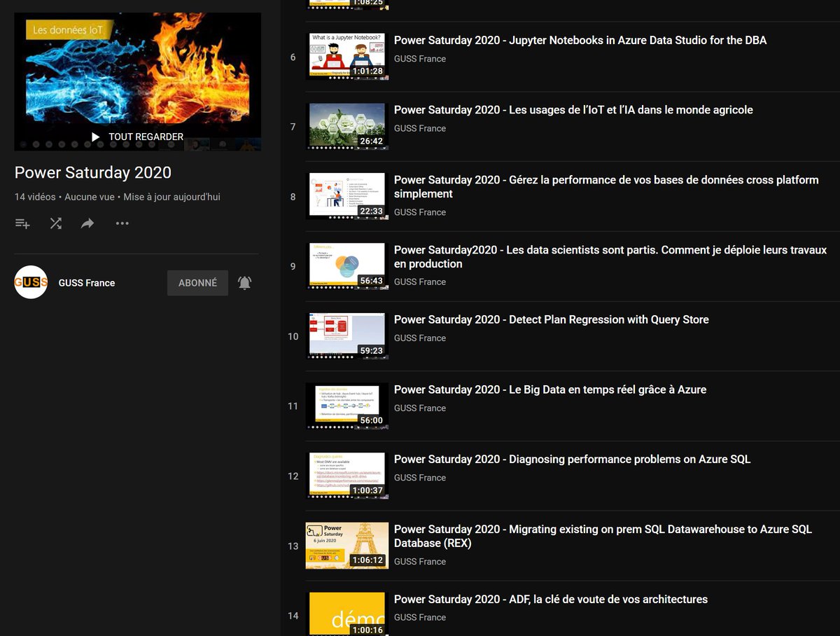
Task: Click GUSS France under the IoT agricole video
Action: pos(420,128)
